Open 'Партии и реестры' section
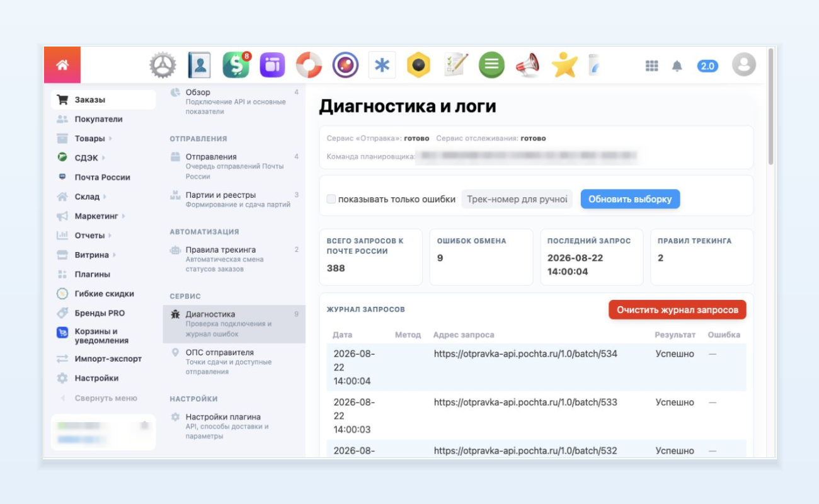Screen dimensions: 819x504 click(234, 200)
